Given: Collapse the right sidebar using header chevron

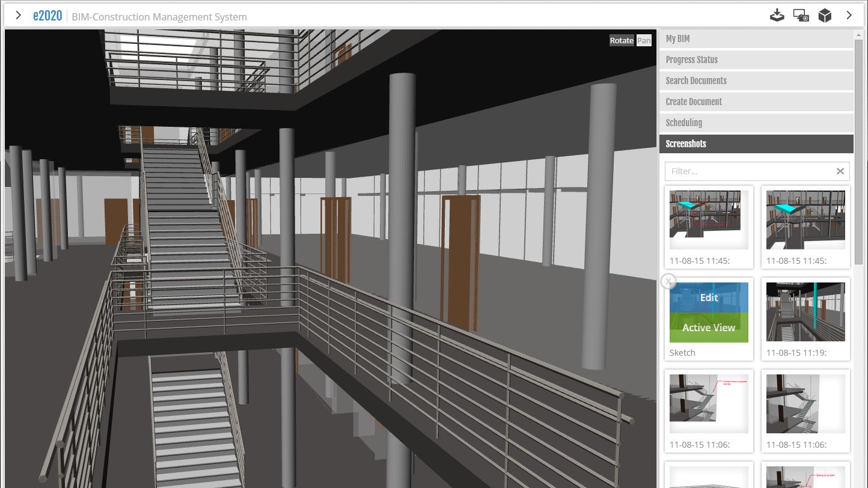Looking at the screenshot, I should (x=849, y=15).
